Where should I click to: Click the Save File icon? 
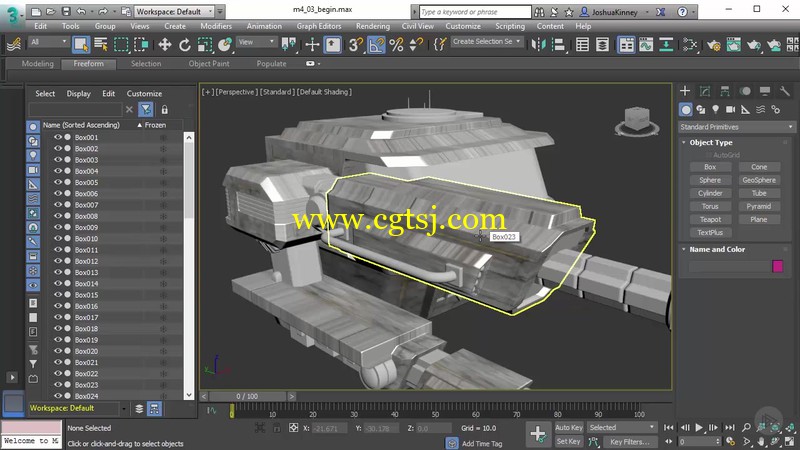(x=66, y=11)
